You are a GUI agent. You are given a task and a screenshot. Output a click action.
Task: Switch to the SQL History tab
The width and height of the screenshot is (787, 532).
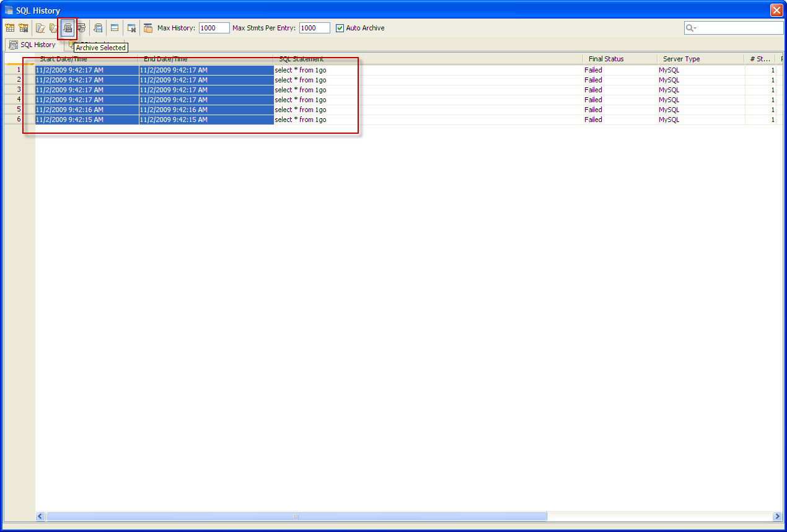pos(33,45)
